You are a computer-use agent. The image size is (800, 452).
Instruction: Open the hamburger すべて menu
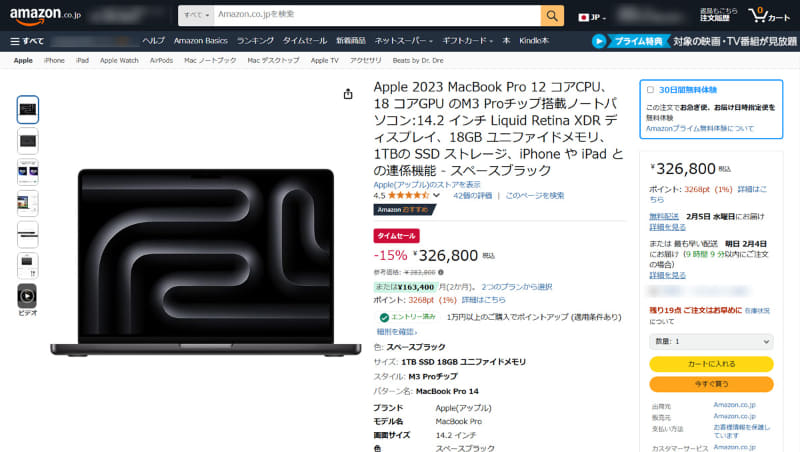click(x=27, y=41)
